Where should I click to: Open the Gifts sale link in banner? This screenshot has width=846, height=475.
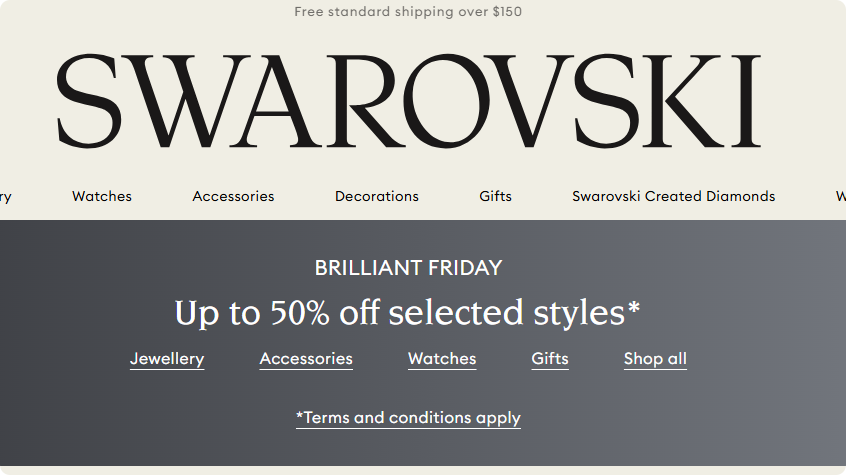coord(550,359)
